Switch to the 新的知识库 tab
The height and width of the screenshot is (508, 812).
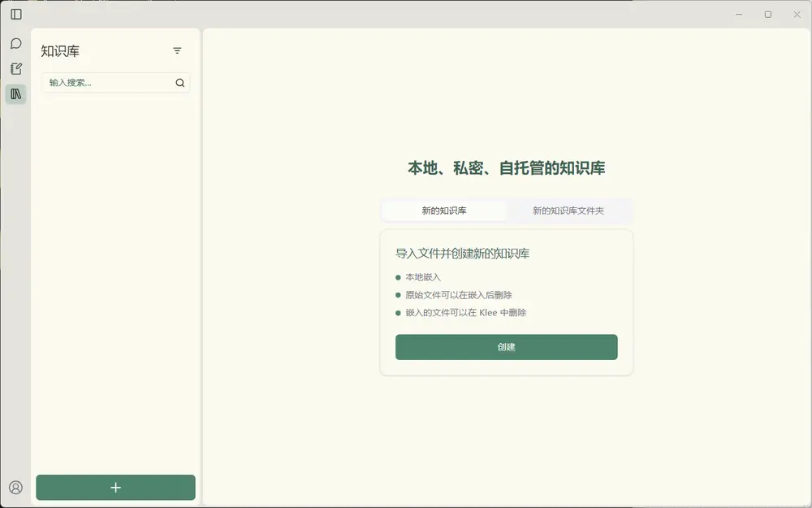point(444,211)
